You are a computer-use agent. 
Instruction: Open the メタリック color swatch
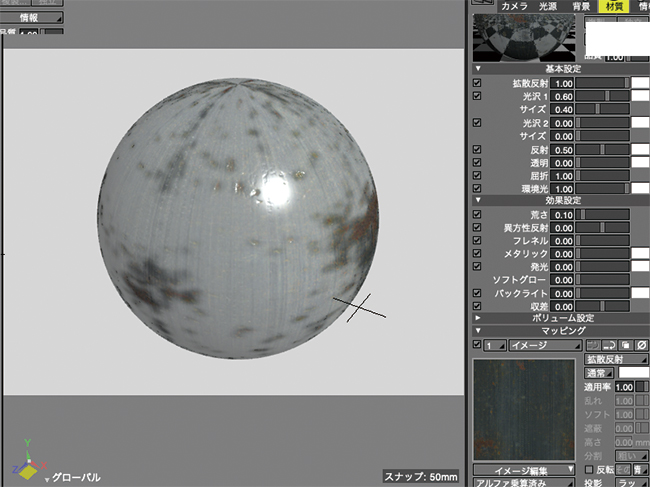click(x=640, y=253)
